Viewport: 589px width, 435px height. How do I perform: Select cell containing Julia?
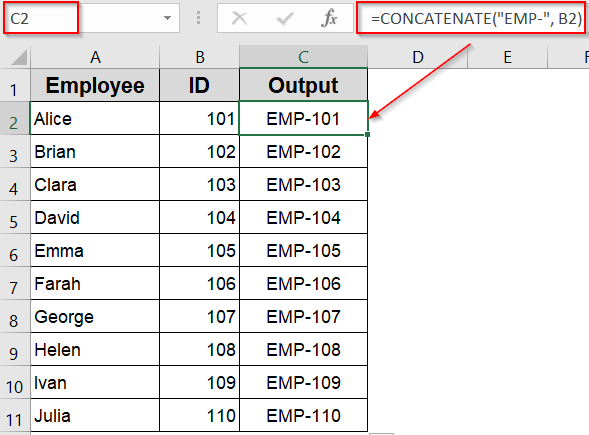click(x=95, y=416)
